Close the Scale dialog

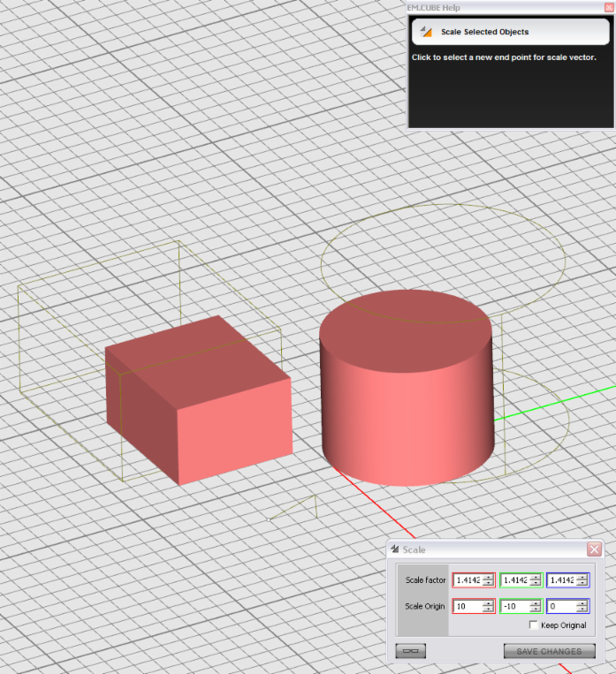[x=594, y=549]
